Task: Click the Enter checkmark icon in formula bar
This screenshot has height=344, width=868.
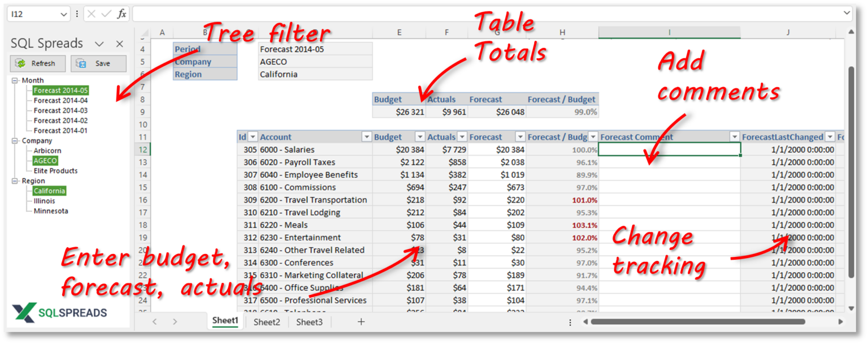Action: tap(105, 12)
